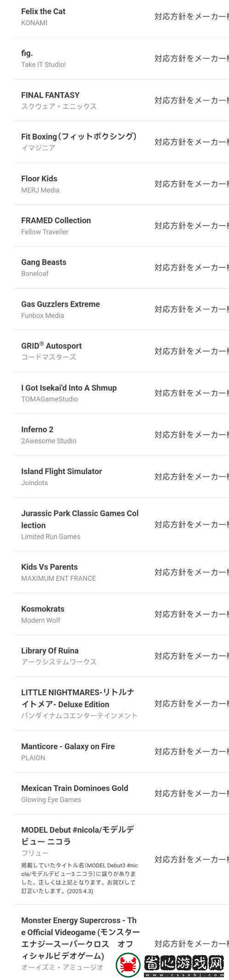Click the Floor Kids title

[x=39, y=179]
